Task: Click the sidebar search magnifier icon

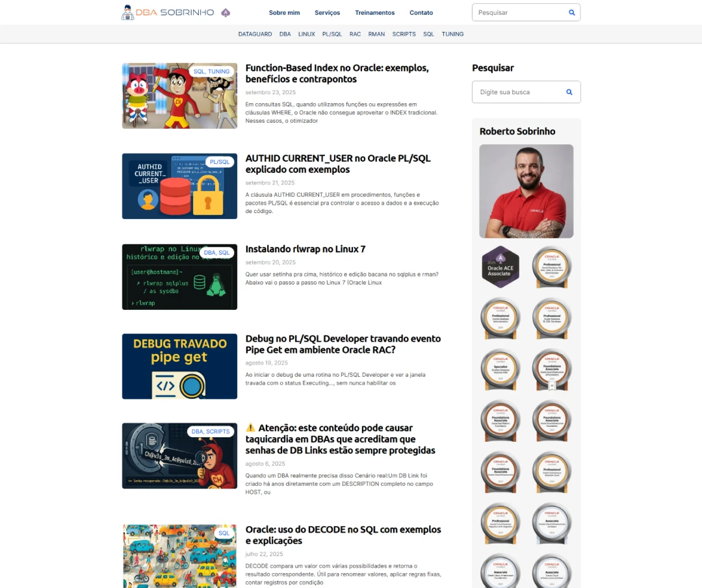Action: click(569, 92)
